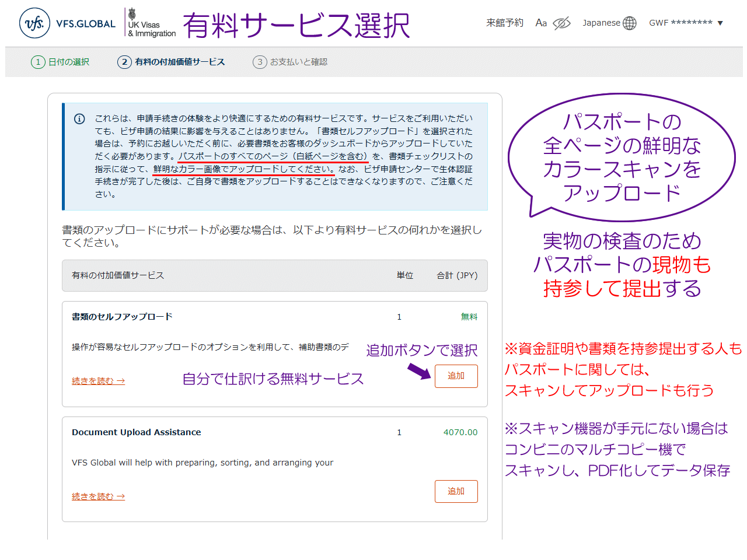The height and width of the screenshot is (560, 747).
Task: Click the Document Upload Assistance title
Action: (136, 432)
